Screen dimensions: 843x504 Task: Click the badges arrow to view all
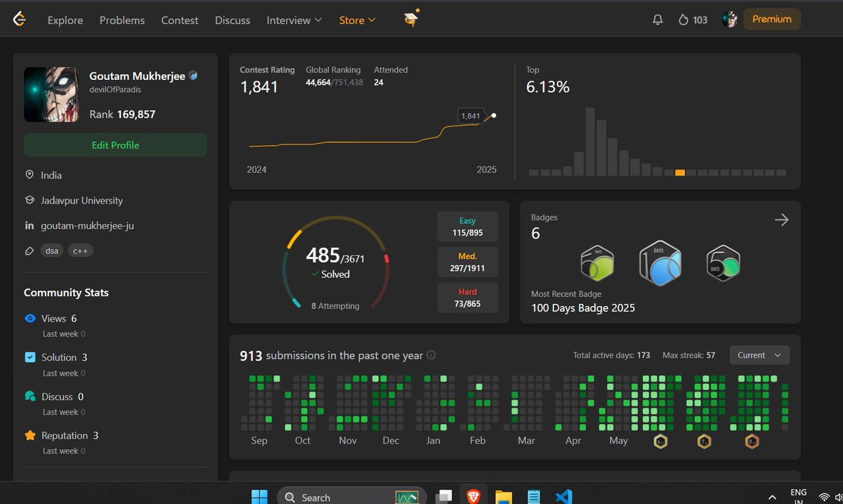click(781, 220)
